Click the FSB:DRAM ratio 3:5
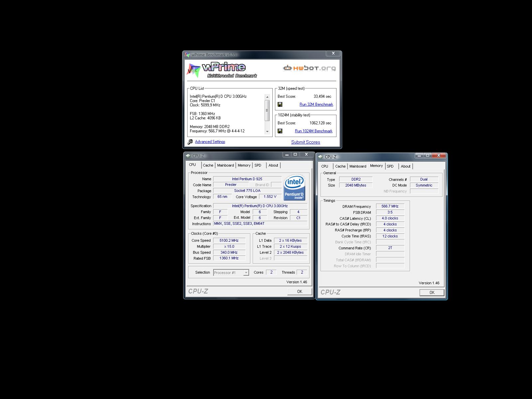Image resolution: width=532 pixels, height=399 pixels. coord(390,212)
